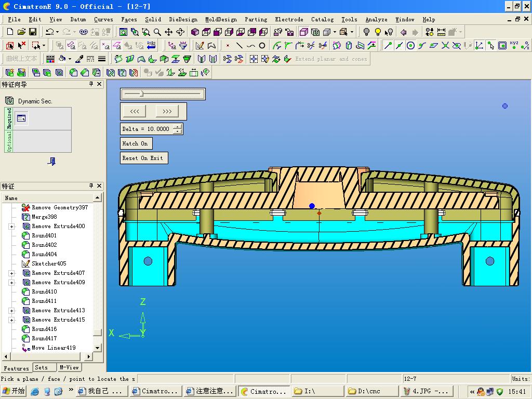This screenshot has height=399, width=532.
Task: Switch to the M-View tab
Action: 69,367
